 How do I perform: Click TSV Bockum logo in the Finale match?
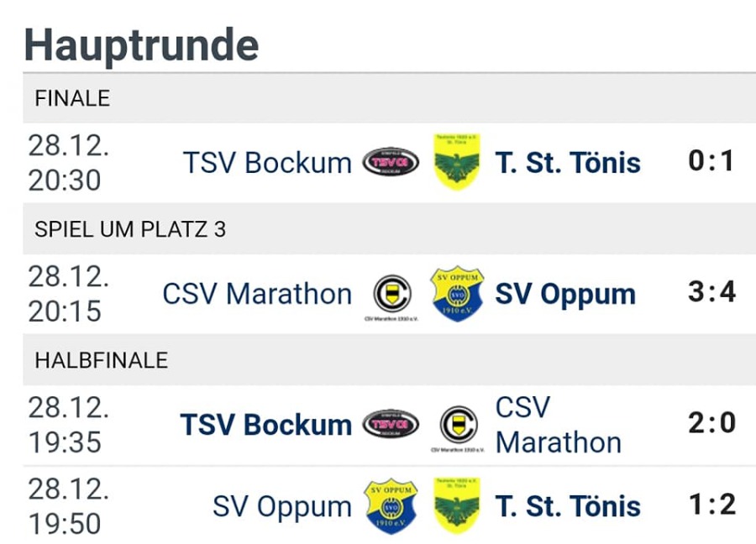391,162
